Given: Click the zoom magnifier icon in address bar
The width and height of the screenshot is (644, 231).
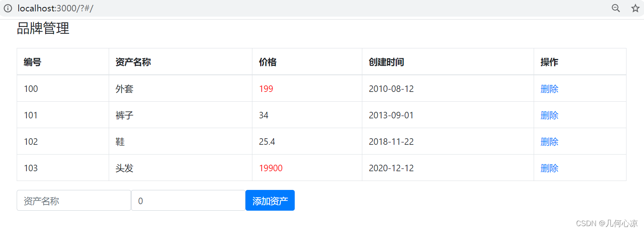Looking at the screenshot, I should (616, 8).
